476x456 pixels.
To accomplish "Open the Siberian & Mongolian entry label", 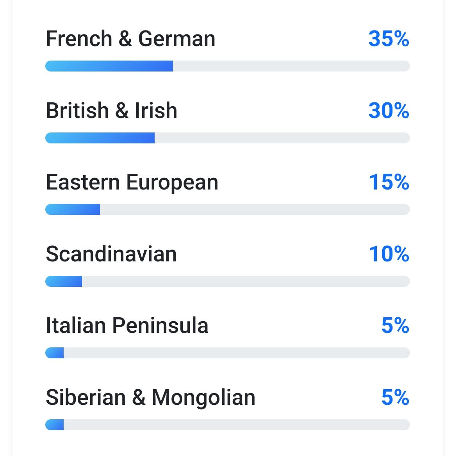I will (x=150, y=397).
